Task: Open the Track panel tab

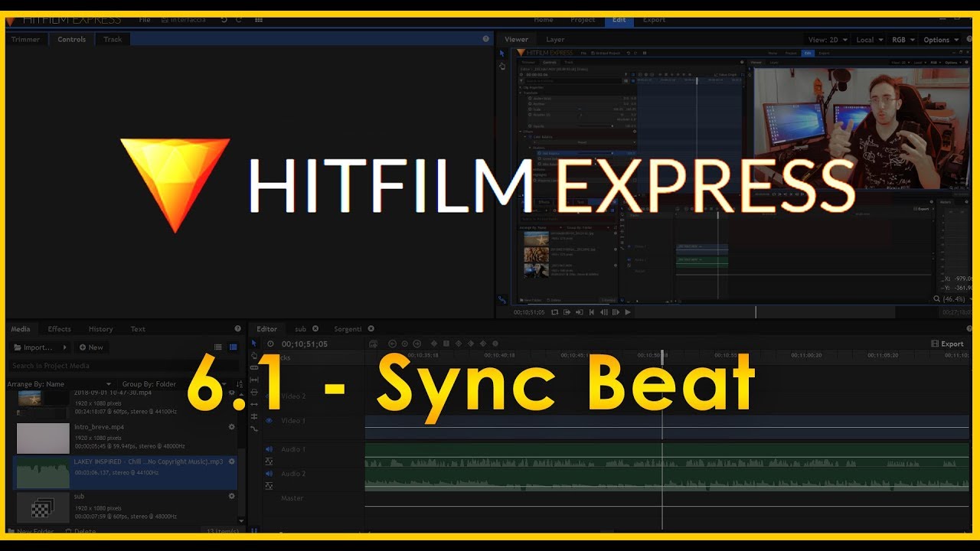Action: pos(113,39)
